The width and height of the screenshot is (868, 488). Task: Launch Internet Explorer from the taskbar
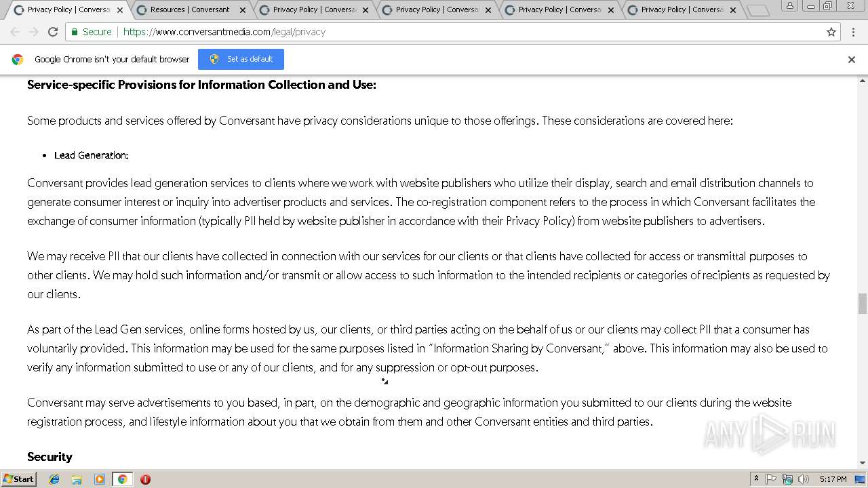coord(54,479)
